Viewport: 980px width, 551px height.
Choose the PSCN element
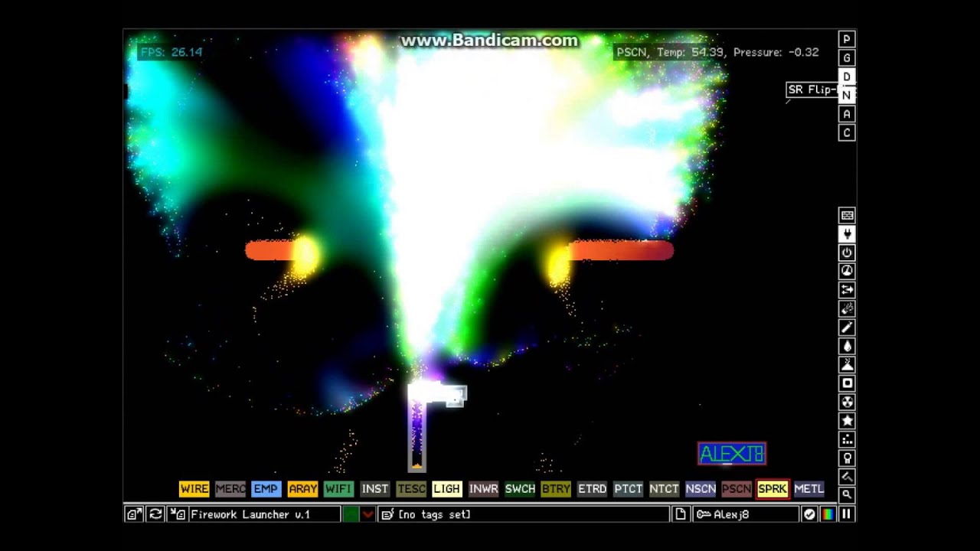click(737, 488)
